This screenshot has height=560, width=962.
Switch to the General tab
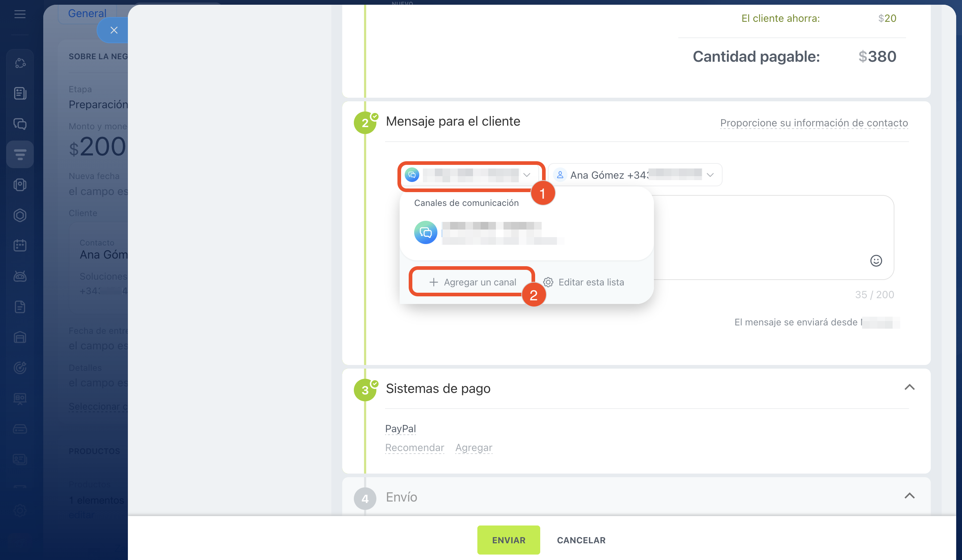[87, 13]
